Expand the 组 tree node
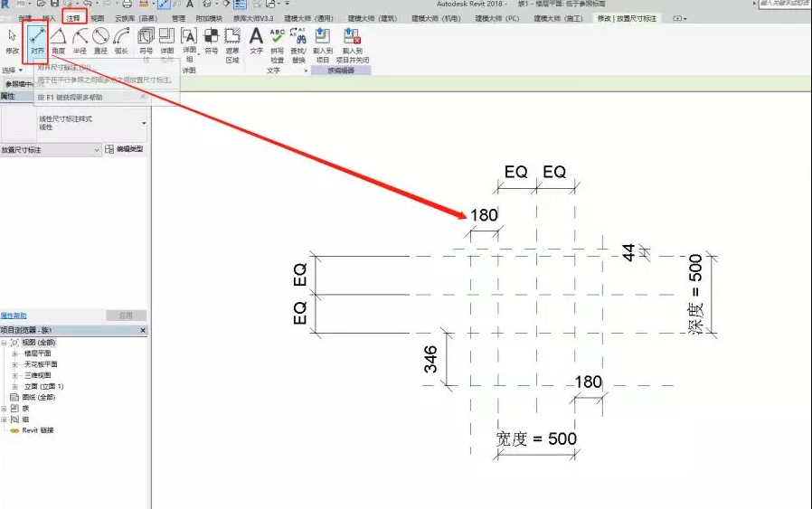The width and height of the screenshot is (812, 509). pos(5,419)
